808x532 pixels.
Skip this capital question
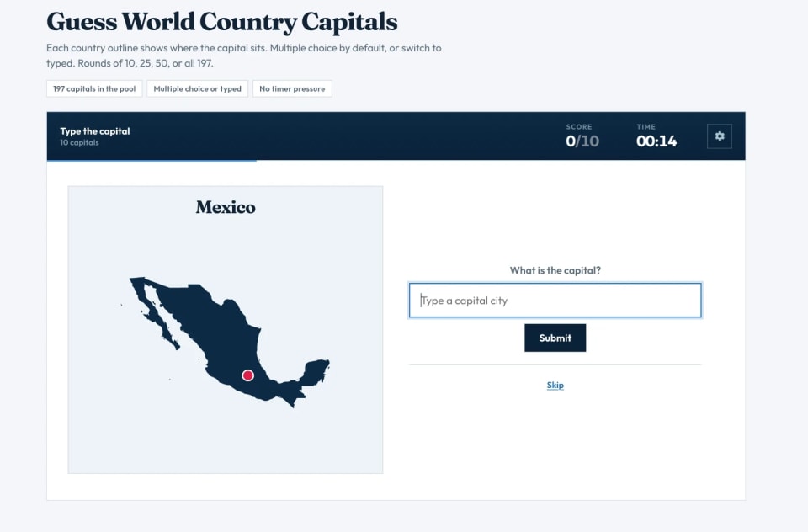555,385
